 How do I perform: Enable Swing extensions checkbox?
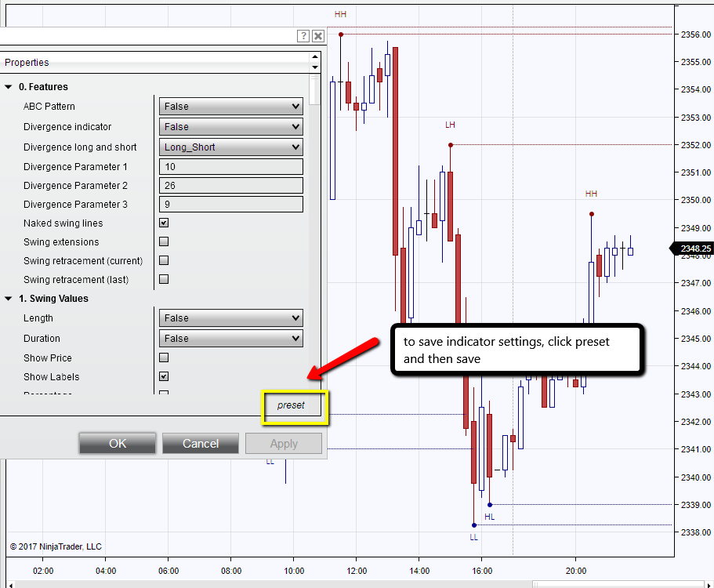pos(164,241)
